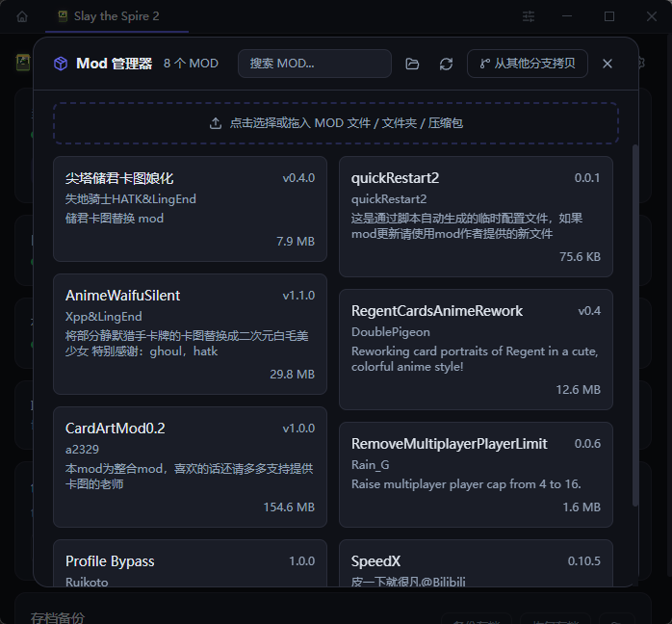Image resolution: width=672 pixels, height=624 pixels.
Task: Click the 12.6 MB size value
Action: pyautogui.click(x=578, y=390)
